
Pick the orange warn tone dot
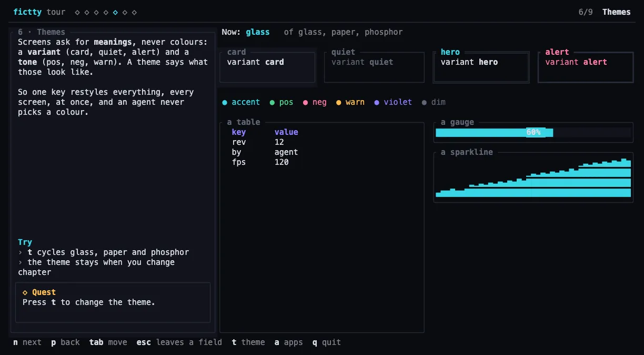click(339, 102)
